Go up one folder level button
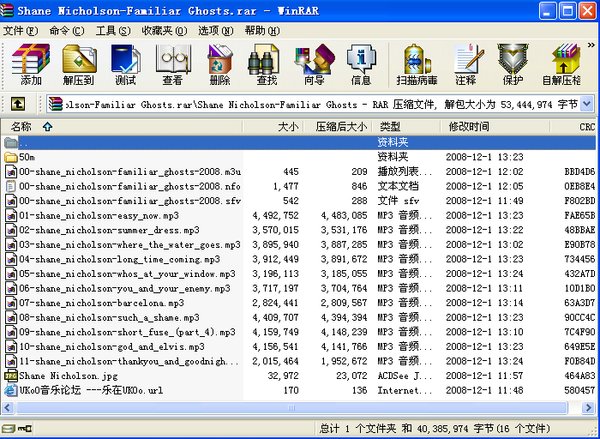This screenshot has height=439, width=600. tap(18, 104)
